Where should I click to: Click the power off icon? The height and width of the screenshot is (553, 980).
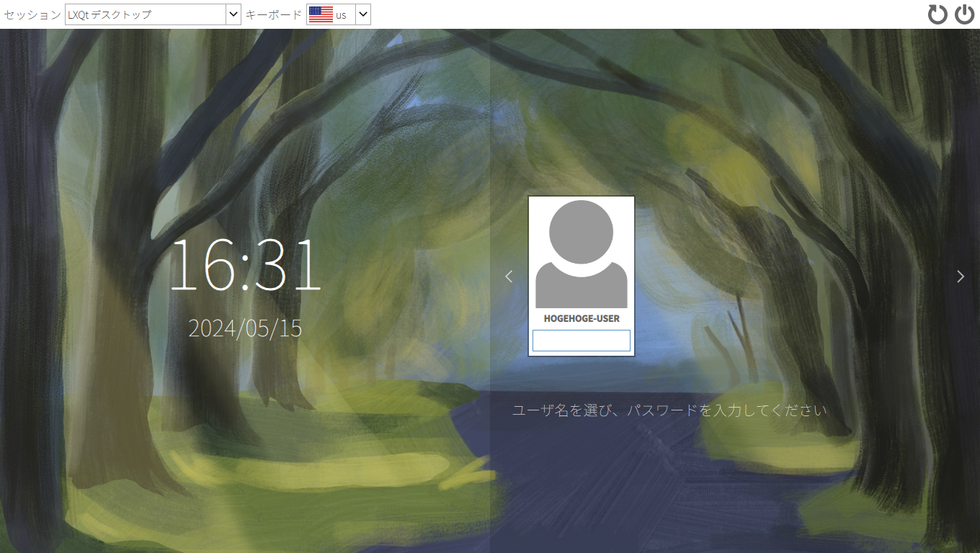tap(964, 14)
